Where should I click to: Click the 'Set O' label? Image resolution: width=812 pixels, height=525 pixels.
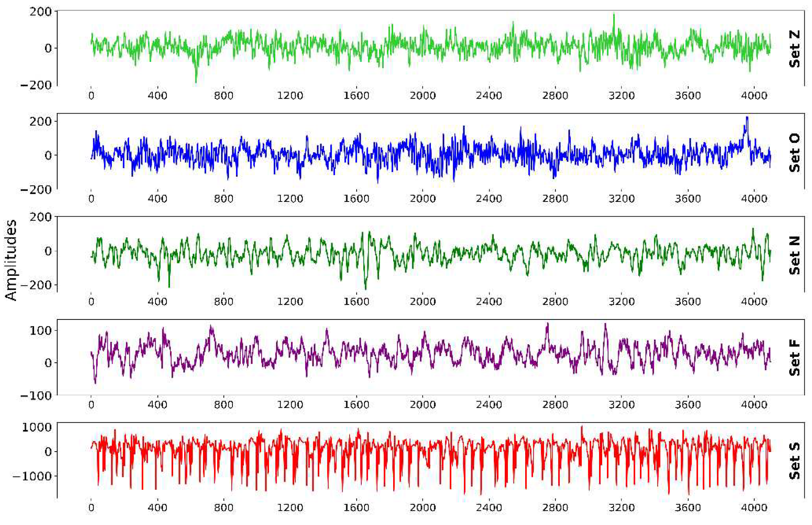(x=795, y=152)
